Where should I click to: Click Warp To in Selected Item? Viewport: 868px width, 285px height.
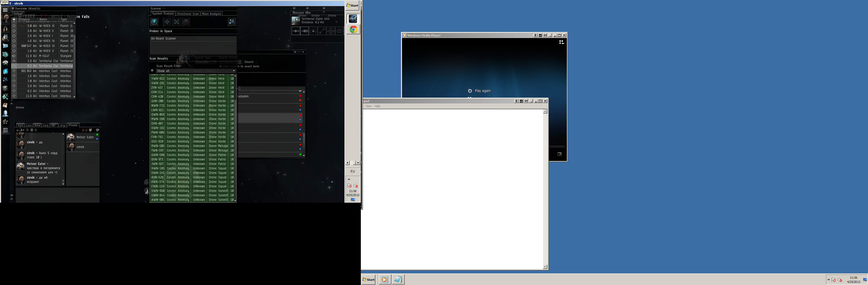[305, 31]
